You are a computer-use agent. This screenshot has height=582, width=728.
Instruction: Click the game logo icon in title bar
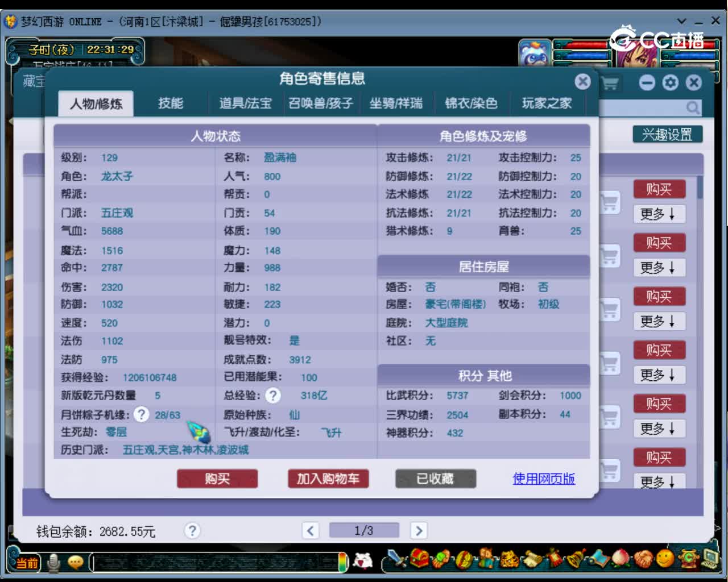pyautogui.click(x=11, y=22)
